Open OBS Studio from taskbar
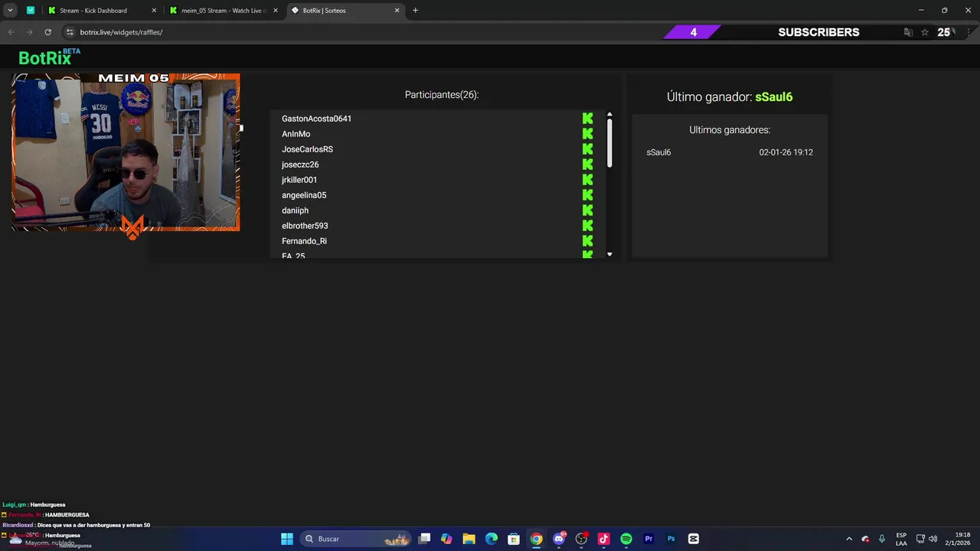This screenshot has height=551, width=980. pos(582,539)
